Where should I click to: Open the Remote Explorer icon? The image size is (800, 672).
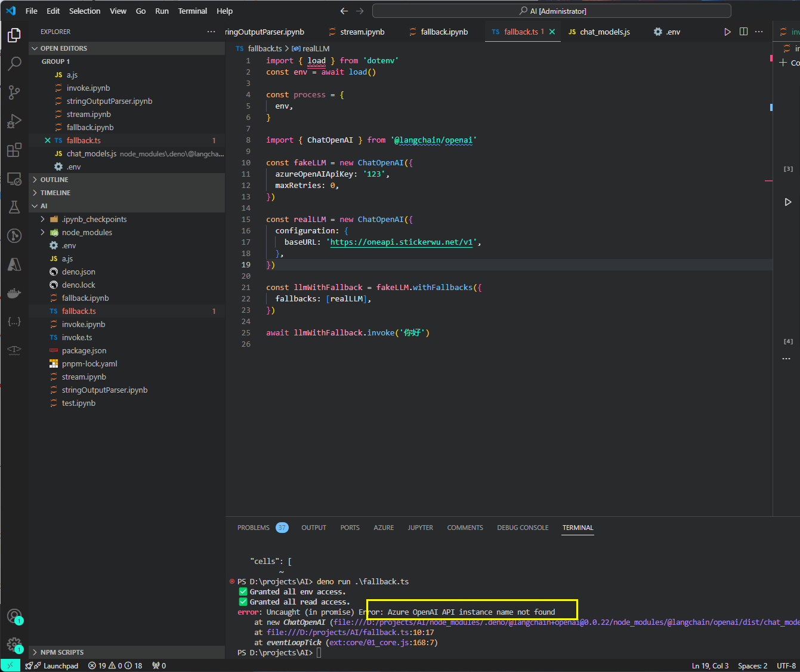pyautogui.click(x=14, y=178)
